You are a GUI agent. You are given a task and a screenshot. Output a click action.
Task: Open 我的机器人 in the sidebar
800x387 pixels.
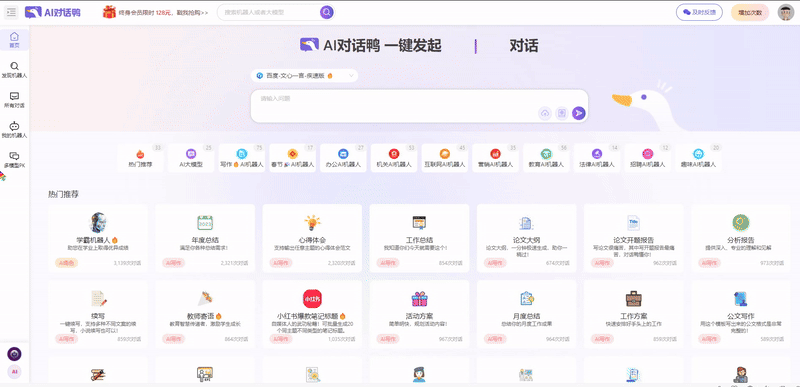[14, 130]
